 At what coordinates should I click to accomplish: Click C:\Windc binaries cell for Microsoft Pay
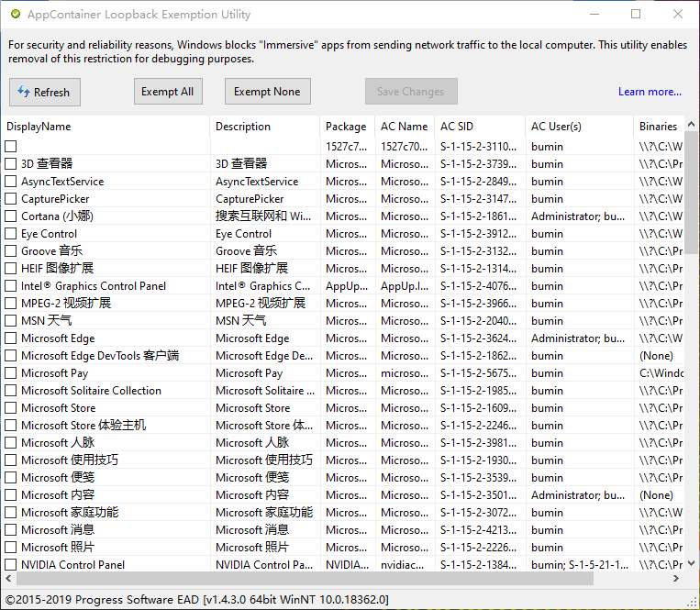[x=661, y=373]
